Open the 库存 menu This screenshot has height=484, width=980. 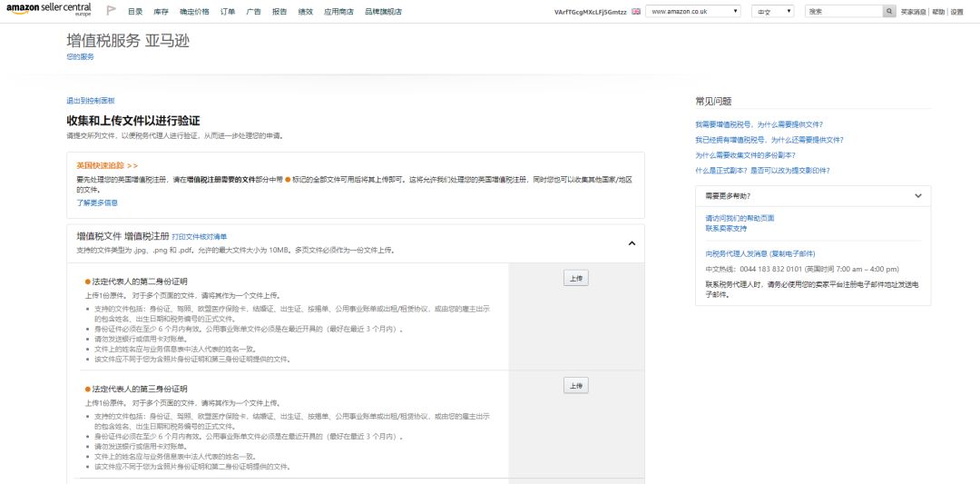(x=161, y=12)
